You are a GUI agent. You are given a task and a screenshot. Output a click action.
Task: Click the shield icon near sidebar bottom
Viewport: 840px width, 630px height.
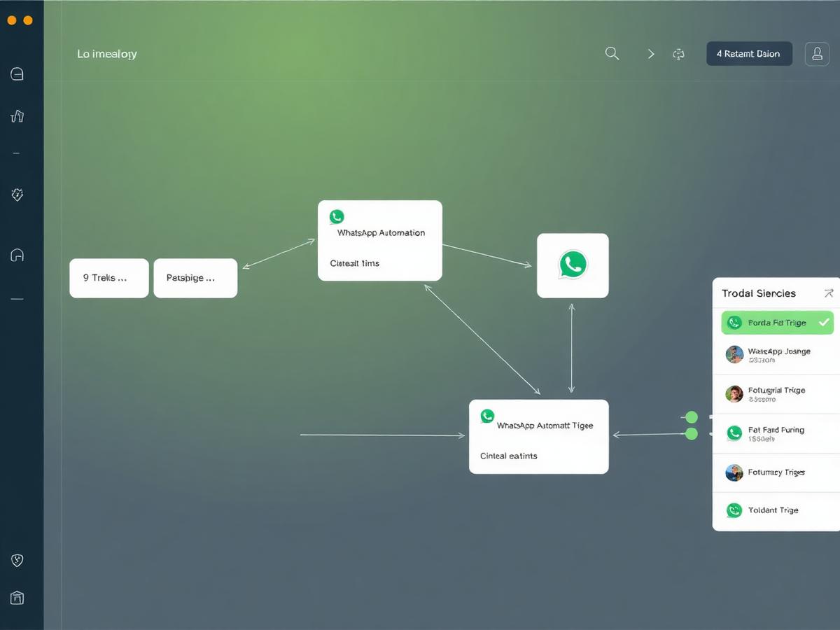pos(17,560)
